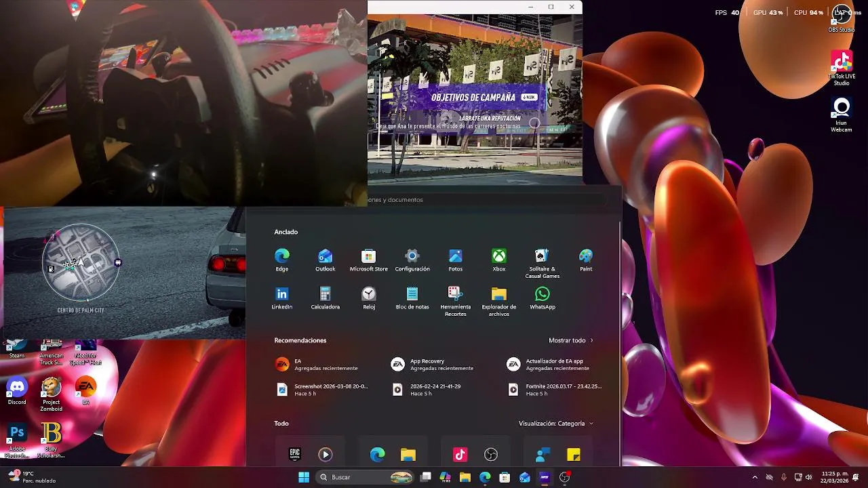
Task: Open Microsoft 365 Copilot taskbar icon
Action: [x=446, y=477]
